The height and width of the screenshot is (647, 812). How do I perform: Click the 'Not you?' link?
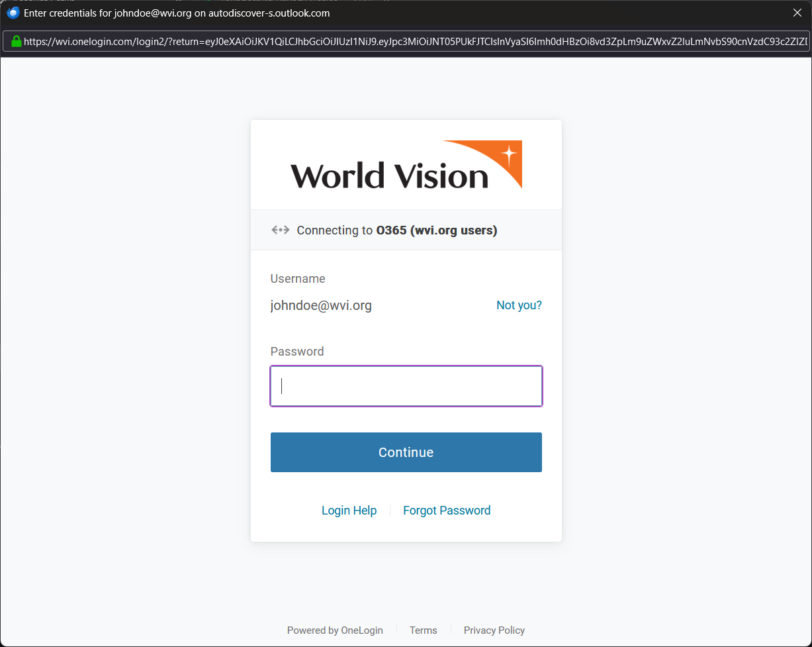point(519,305)
